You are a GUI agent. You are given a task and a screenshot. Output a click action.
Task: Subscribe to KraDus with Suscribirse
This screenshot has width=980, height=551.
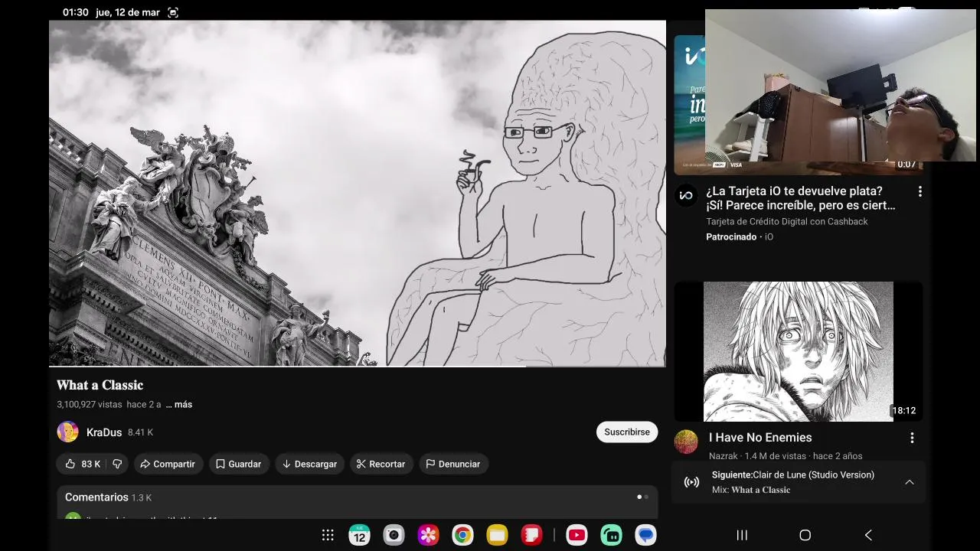[x=627, y=432]
